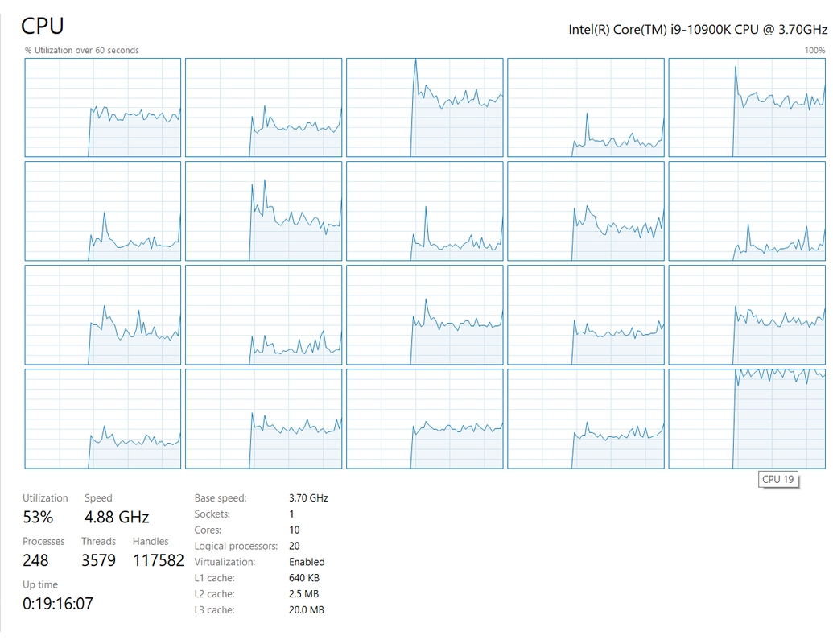This screenshot has width=833, height=644.
Task: Select the '53%' utilization value
Action: 38,517
